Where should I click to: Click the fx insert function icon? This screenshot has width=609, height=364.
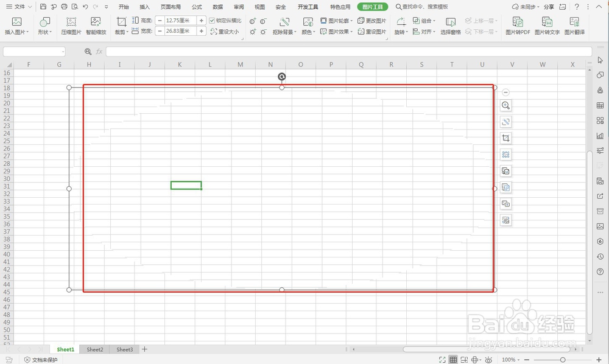pyautogui.click(x=99, y=52)
